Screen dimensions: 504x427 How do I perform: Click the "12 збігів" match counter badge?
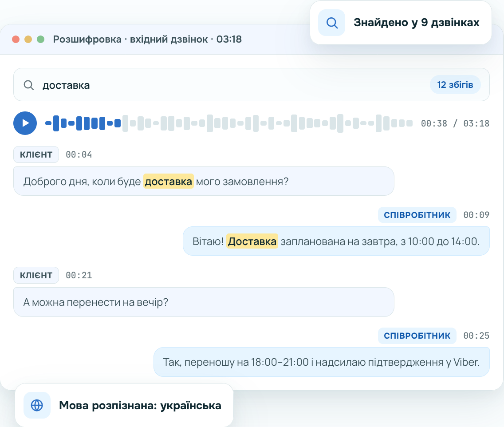(x=455, y=85)
